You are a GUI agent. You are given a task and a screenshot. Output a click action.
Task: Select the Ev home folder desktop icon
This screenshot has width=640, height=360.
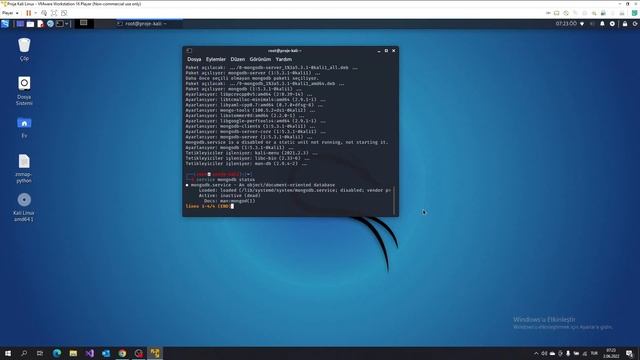click(24, 128)
